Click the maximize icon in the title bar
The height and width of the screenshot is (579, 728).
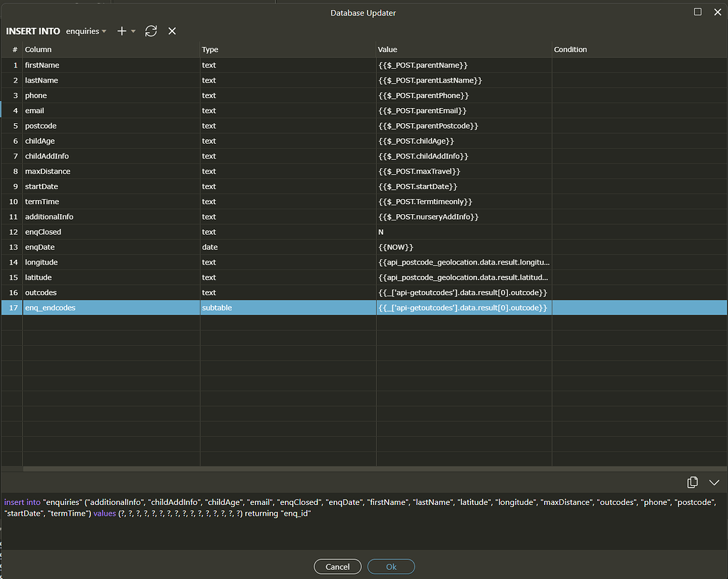[699, 12]
